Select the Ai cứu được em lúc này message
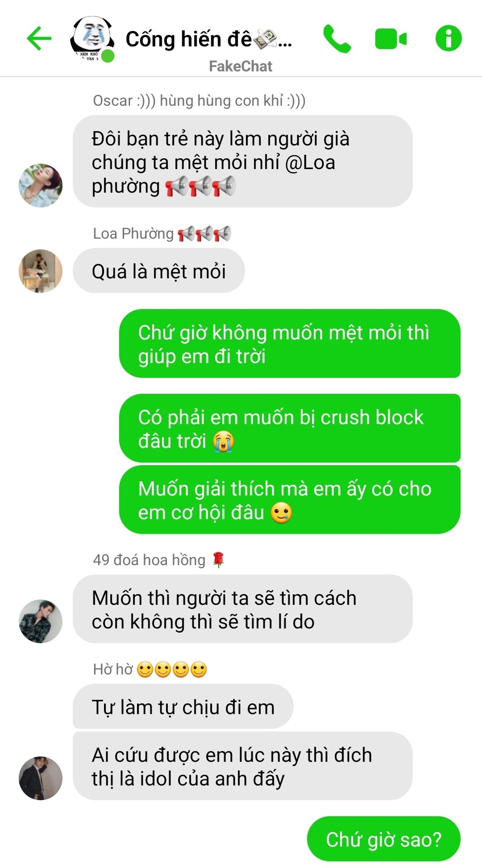The width and height of the screenshot is (482, 868). [x=243, y=766]
